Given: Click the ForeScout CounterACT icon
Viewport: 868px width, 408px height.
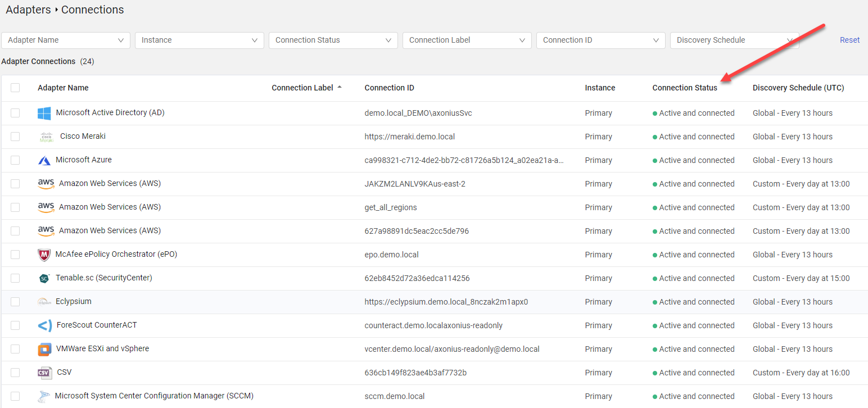Looking at the screenshot, I should pos(45,325).
